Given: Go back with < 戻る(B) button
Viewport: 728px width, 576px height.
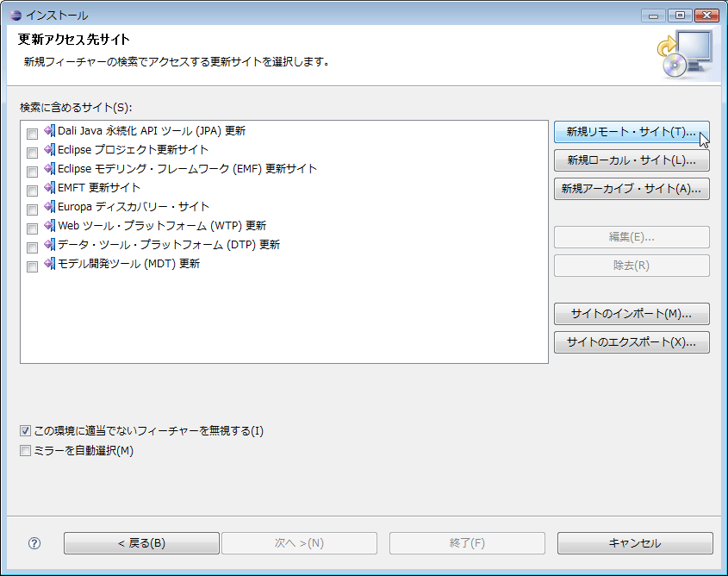Looking at the screenshot, I should point(141,543).
